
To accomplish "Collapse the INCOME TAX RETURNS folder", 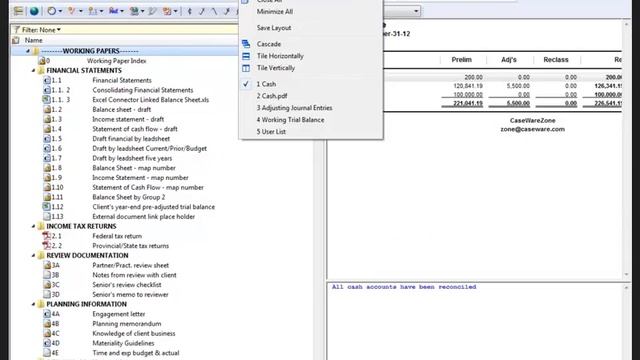I will (33, 226).
